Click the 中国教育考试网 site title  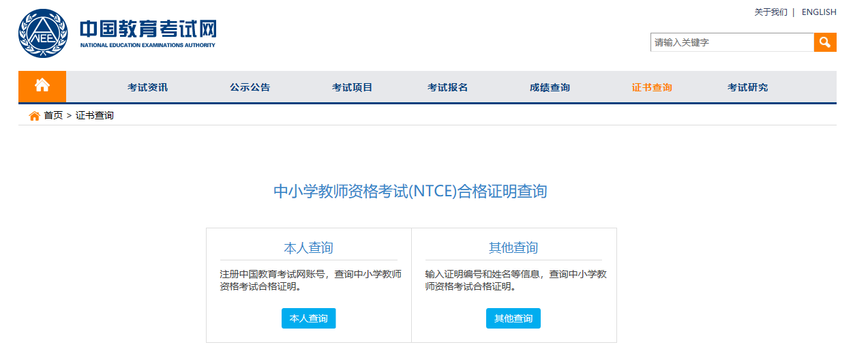tap(148, 29)
